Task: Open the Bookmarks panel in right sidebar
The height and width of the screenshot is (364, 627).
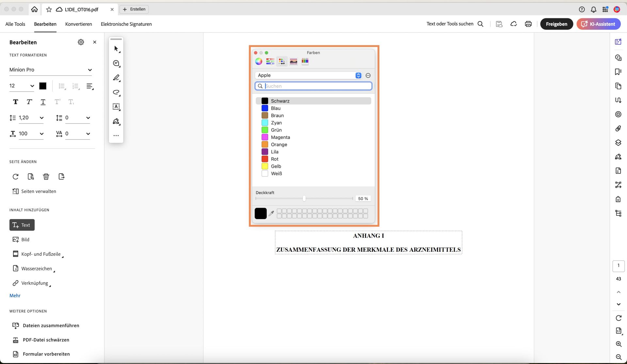Action: [x=618, y=72]
